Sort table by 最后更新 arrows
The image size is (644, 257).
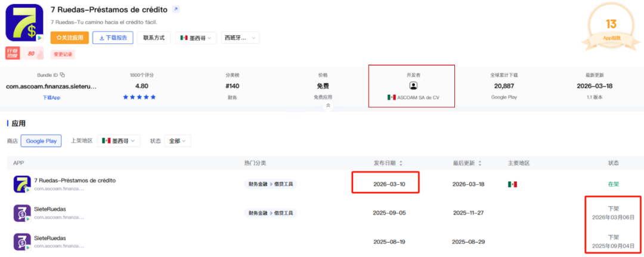(x=479, y=163)
